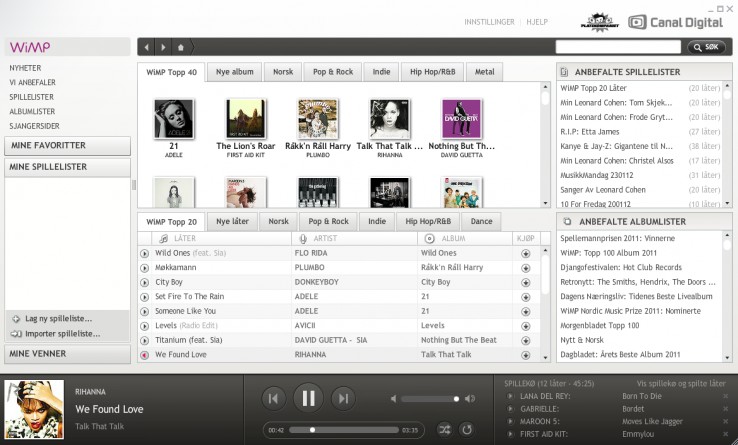Open INNSTILLINGER settings link
Image resolution: width=738 pixels, height=445 pixels.
click(x=489, y=22)
